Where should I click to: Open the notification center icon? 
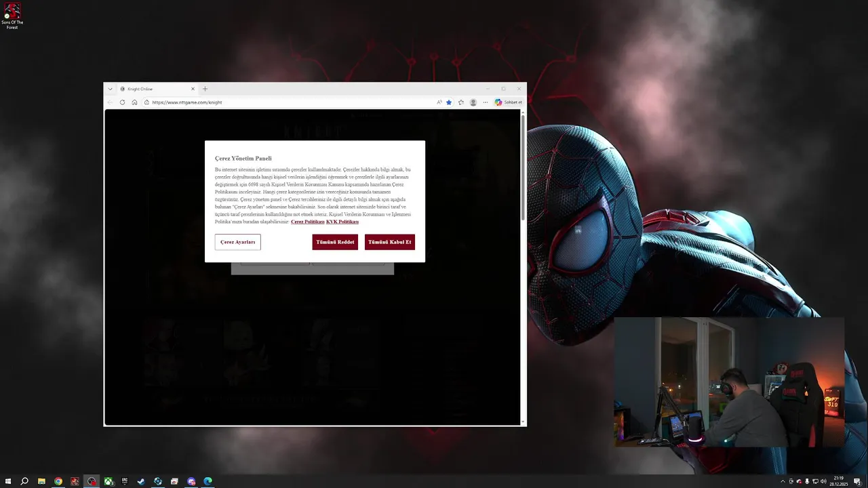pos(857,481)
